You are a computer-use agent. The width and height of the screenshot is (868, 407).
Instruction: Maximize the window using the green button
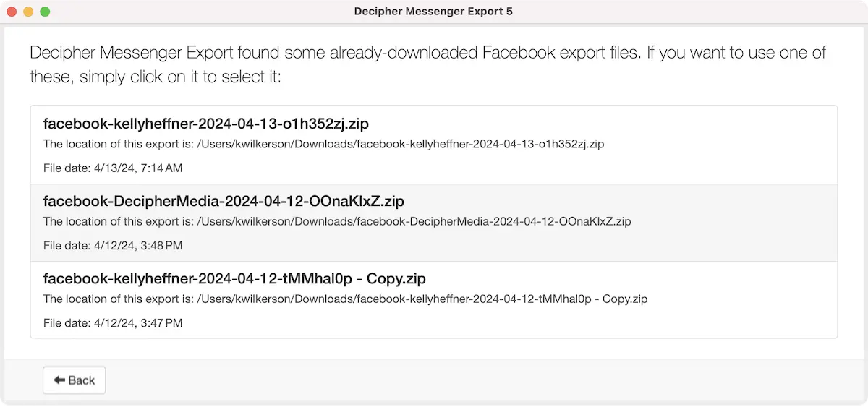[45, 12]
